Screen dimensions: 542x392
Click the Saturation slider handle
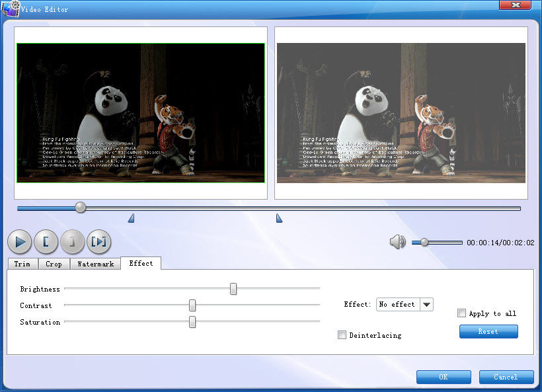pyautogui.click(x=192, y=322)
